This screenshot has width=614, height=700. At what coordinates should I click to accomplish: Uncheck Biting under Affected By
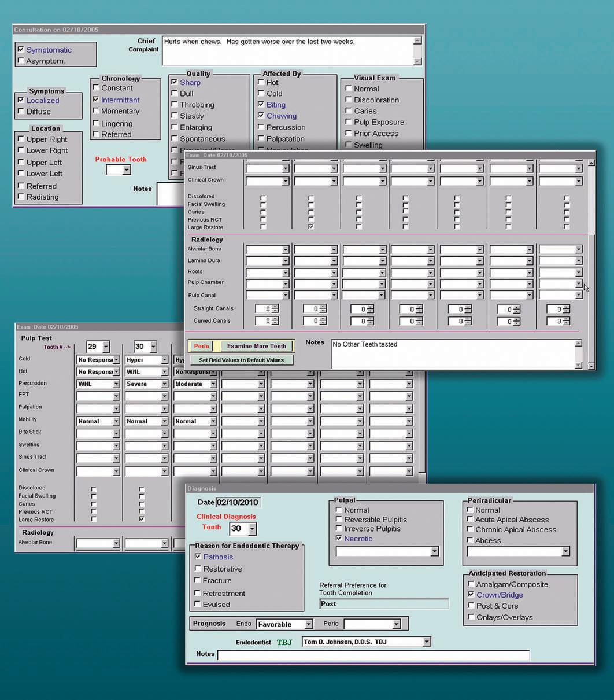(261, 105)
